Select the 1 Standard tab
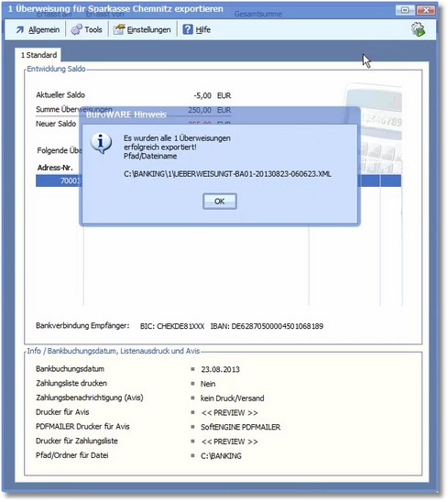448x502 pixels. [38, 55]
